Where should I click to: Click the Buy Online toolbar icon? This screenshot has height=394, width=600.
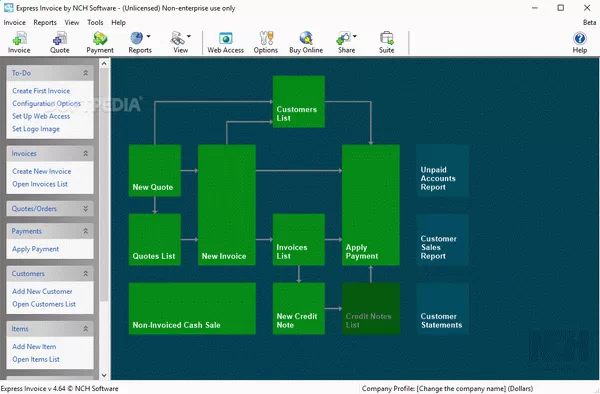click(306, 42)
